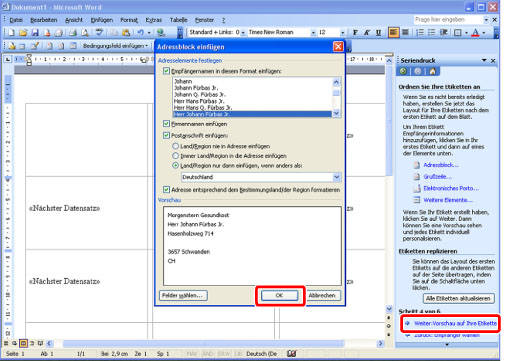Click the OK button in Adressblock dialog
Screen dimensions: 511x361
coord(279,295)
